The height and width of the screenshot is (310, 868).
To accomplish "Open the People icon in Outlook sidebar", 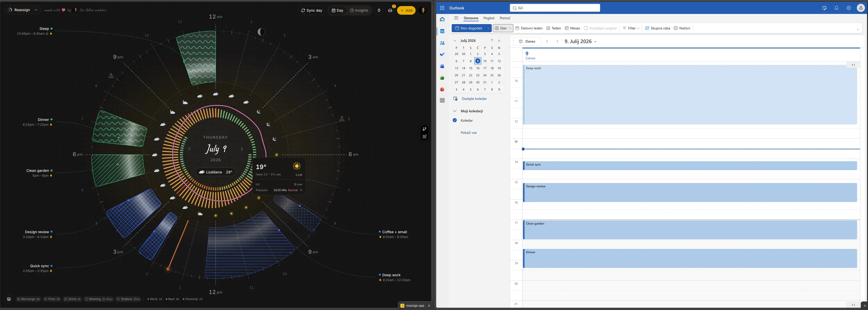I will (442, 43).
